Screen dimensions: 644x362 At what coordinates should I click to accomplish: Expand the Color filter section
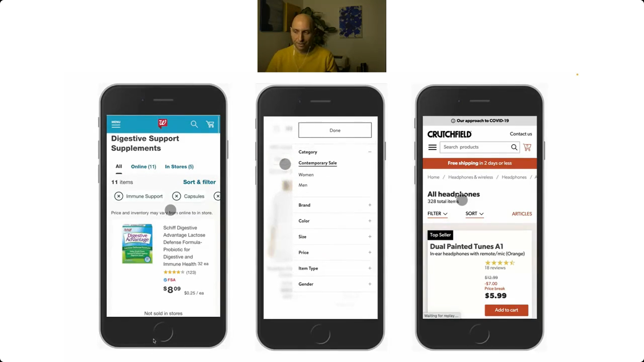click(x=370, y=221)
